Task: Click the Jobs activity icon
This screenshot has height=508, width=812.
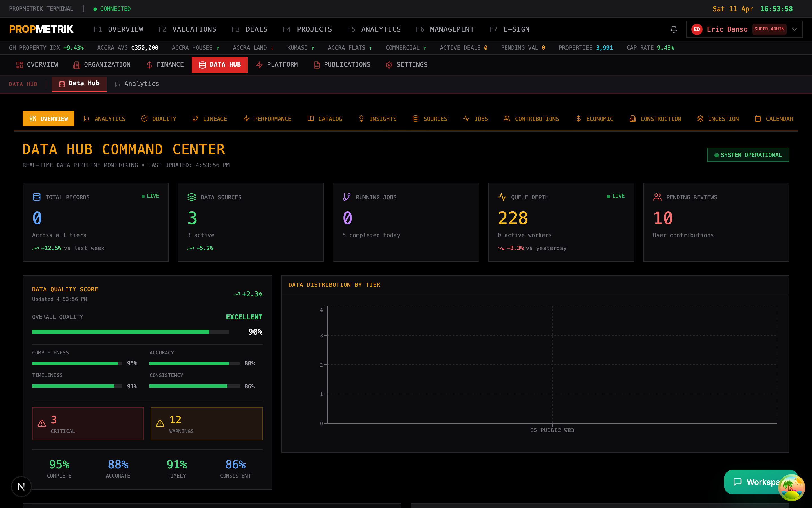Action: pyautogui.click(x=466, y=119)
